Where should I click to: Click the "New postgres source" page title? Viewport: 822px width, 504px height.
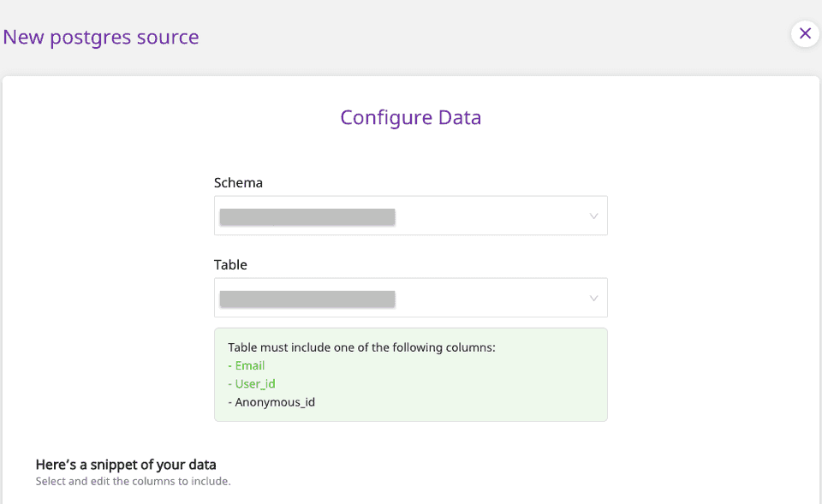tap(101, 38)
